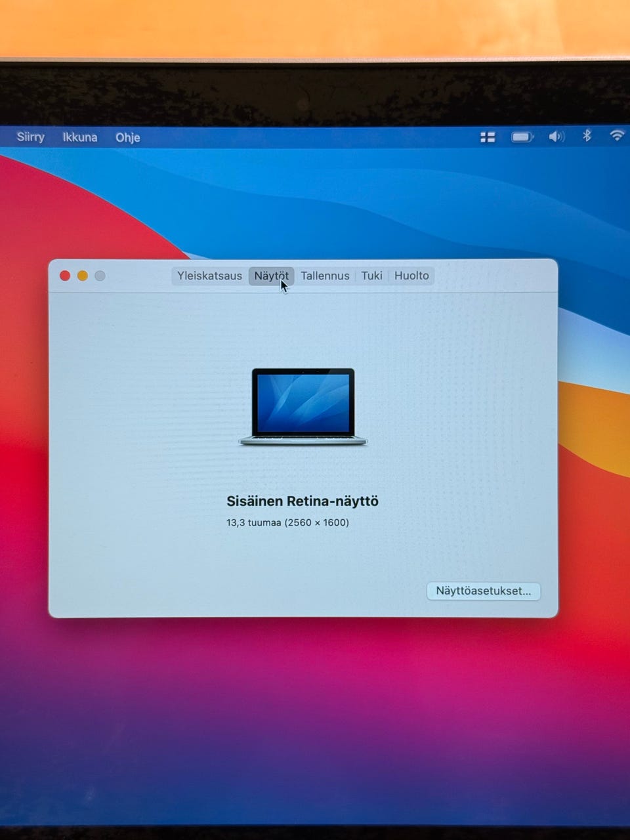Image resolution: width=630 pixels, height=840 pixels.
Task: Close the window with the red button
Action: tap(65, 276)
